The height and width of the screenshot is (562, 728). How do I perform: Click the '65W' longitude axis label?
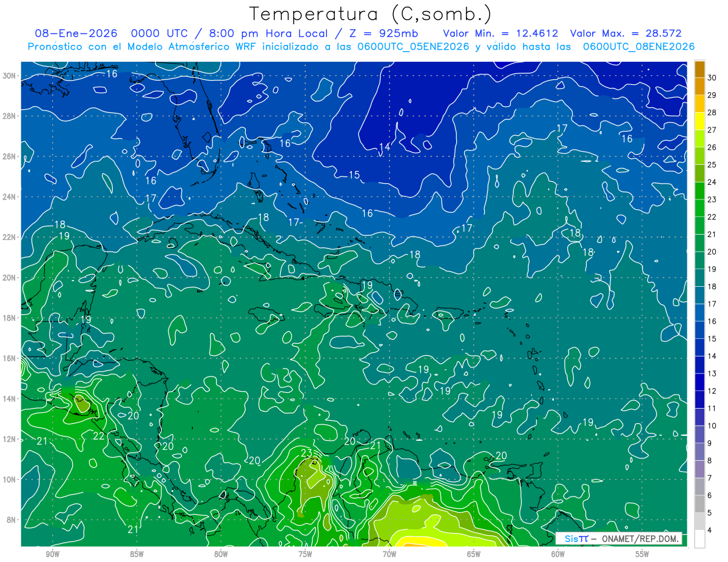474,554
